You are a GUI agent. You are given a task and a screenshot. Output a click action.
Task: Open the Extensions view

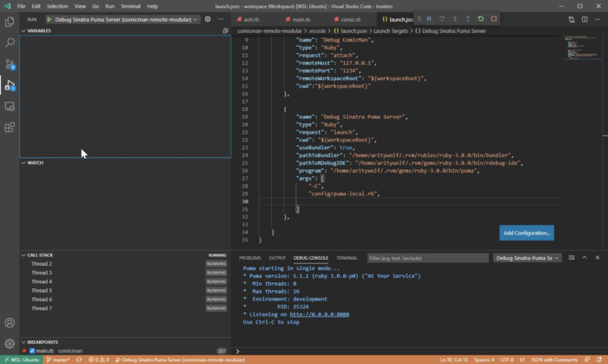[x=10, y=127]
